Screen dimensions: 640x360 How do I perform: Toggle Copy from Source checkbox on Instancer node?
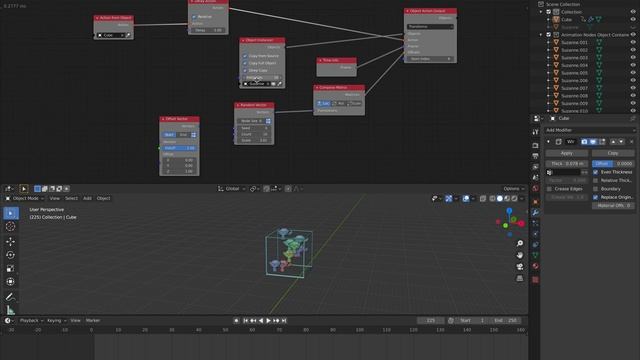tap(245, 56)
